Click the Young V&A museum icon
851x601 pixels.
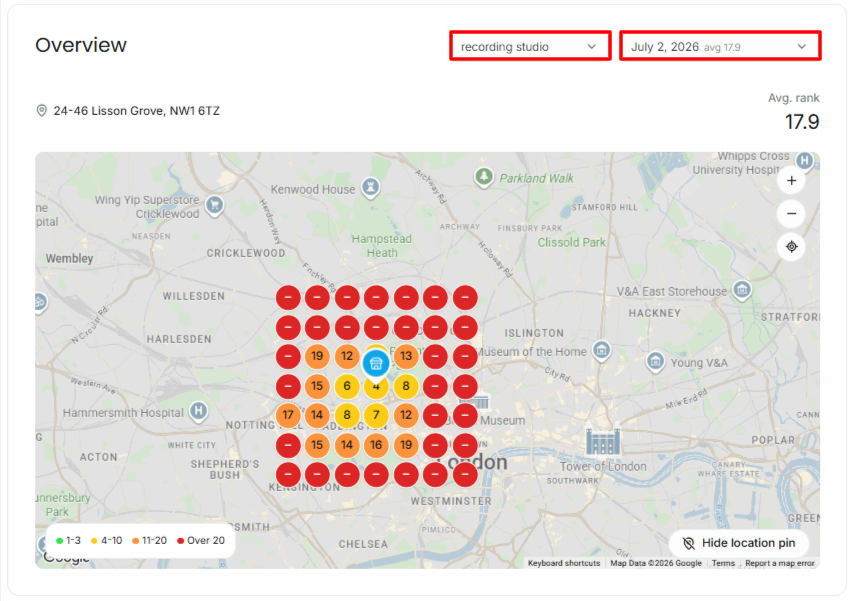click(x=655, y=361)
